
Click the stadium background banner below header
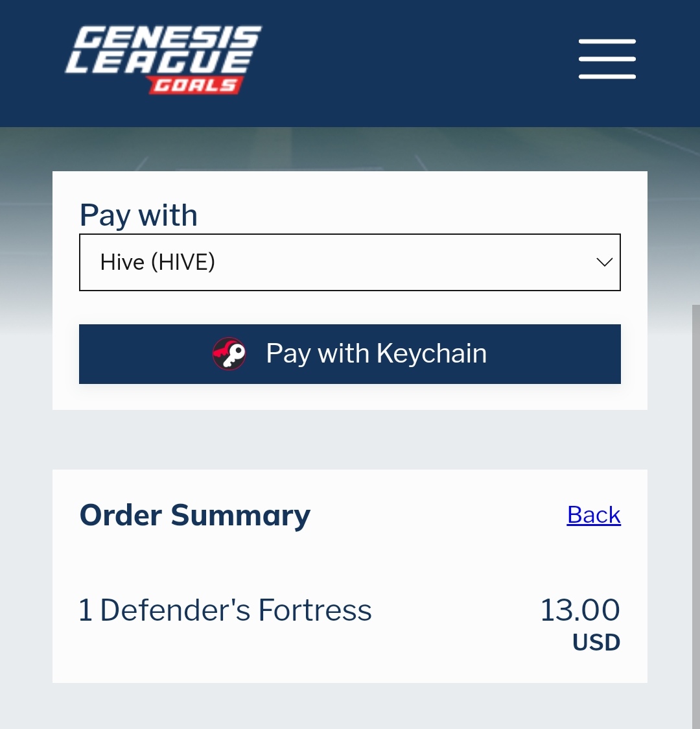(350, 149)
